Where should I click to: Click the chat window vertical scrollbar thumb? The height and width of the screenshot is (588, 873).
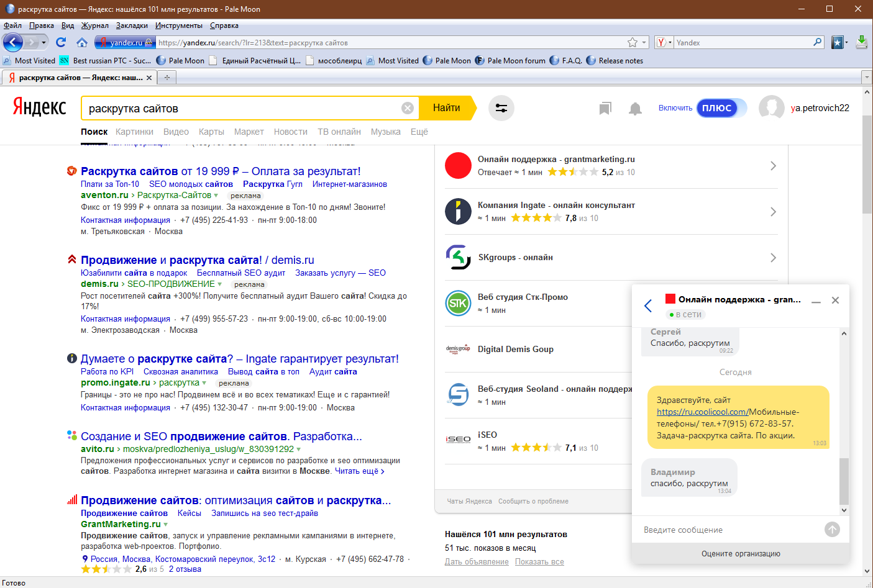(844, 481)
